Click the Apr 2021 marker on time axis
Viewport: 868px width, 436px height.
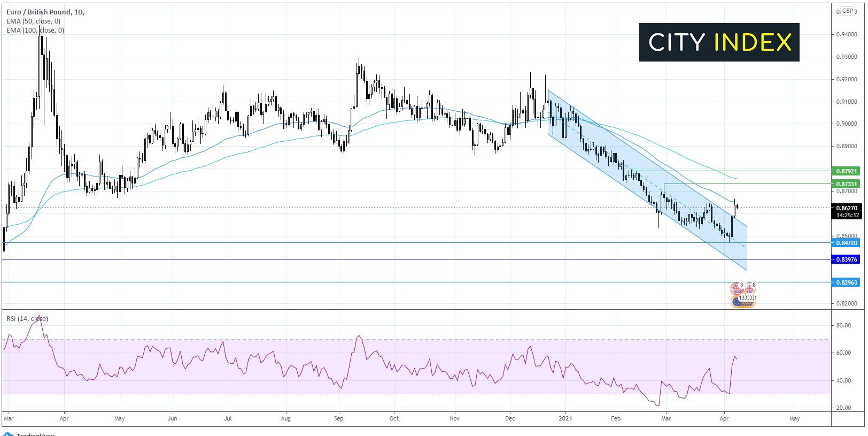click(x=724, y=418)
